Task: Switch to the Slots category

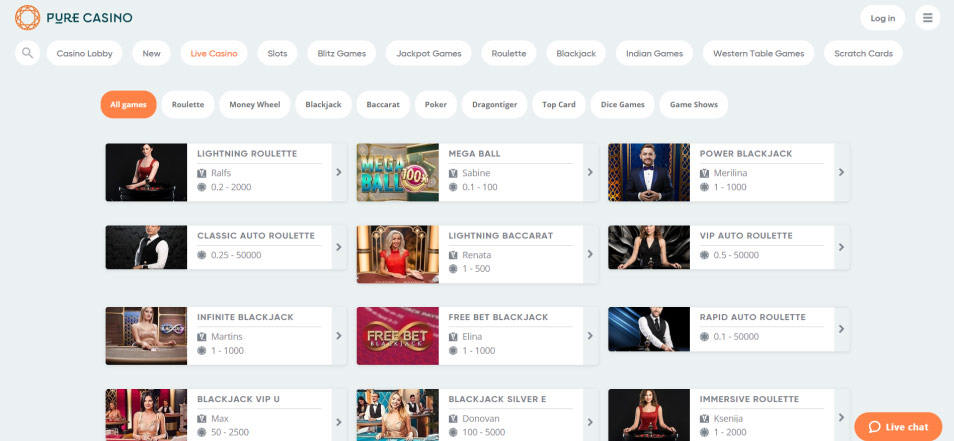Action: point(277,53)
